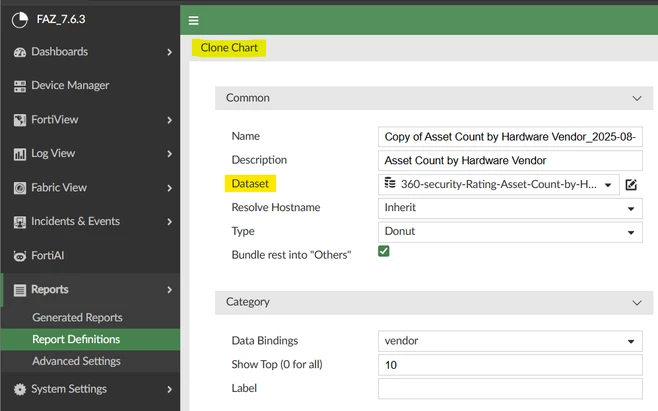This screenshot has width=658, height=411.
Task: Select Reports menu item
Action: (x=90, y=290)
